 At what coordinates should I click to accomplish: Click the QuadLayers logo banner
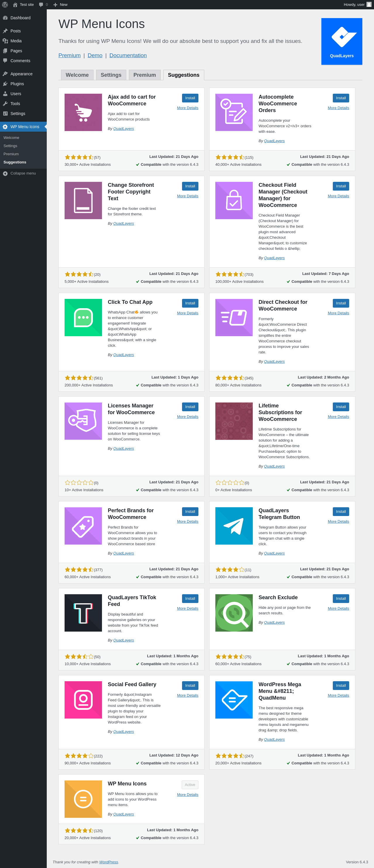(x=342, y=41)
